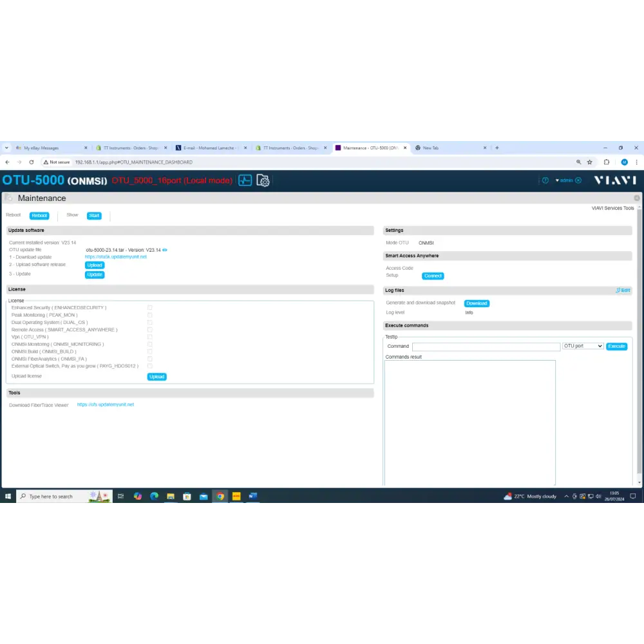Open Windows Start menu
The height and width of the screenshot is (644, 644).
point(8,496)
